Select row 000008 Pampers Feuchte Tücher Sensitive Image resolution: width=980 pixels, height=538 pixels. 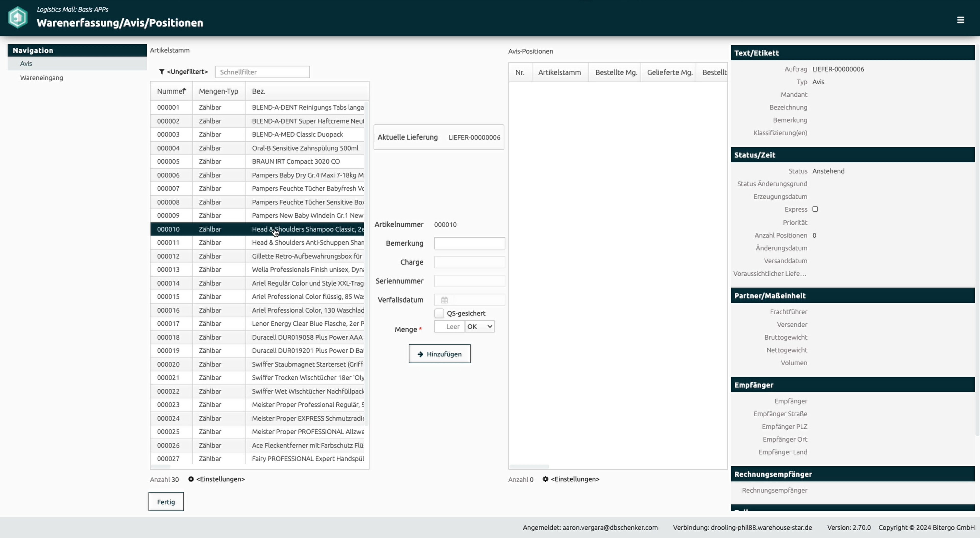257,202
